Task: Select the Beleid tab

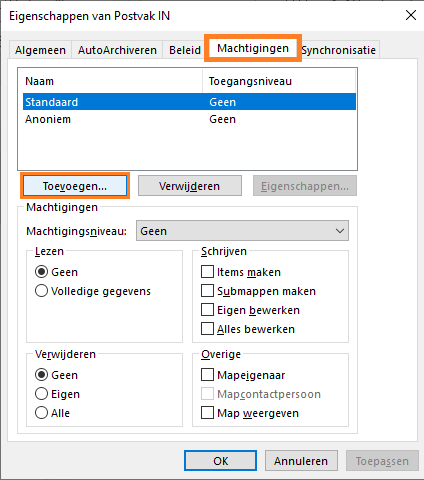Action: tap(185, 50)
